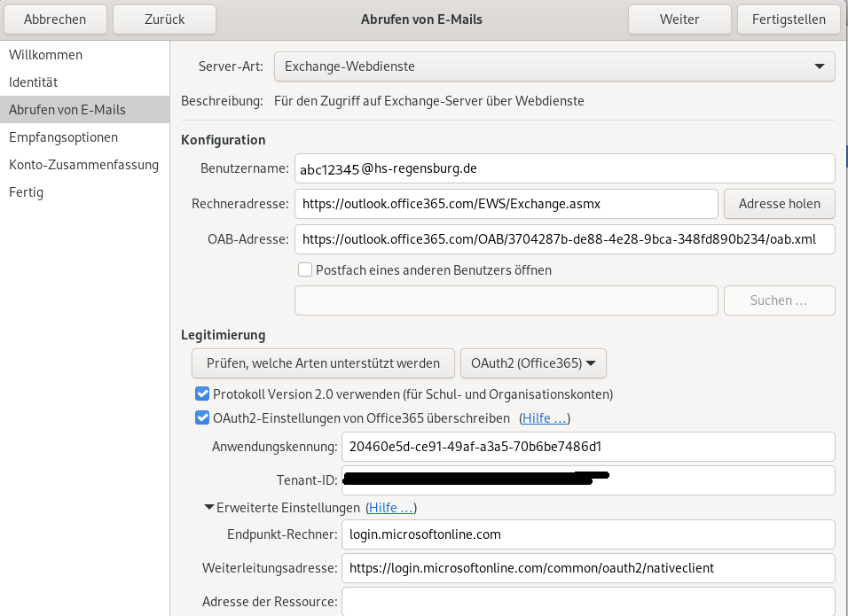The height and width of the screenshot is (616, 848).
Task: Click Weiter to continue
Action: 679,19
